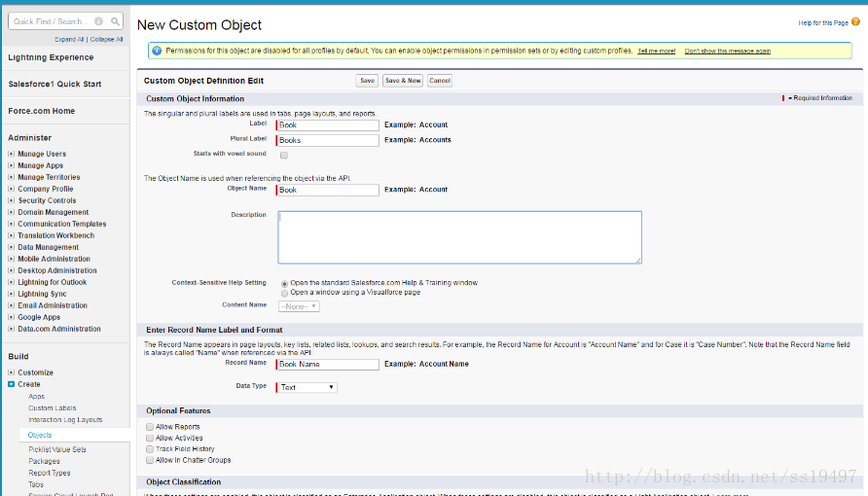Expand Data Management node
Screen dimensions: 868x496
coord(11,247)
